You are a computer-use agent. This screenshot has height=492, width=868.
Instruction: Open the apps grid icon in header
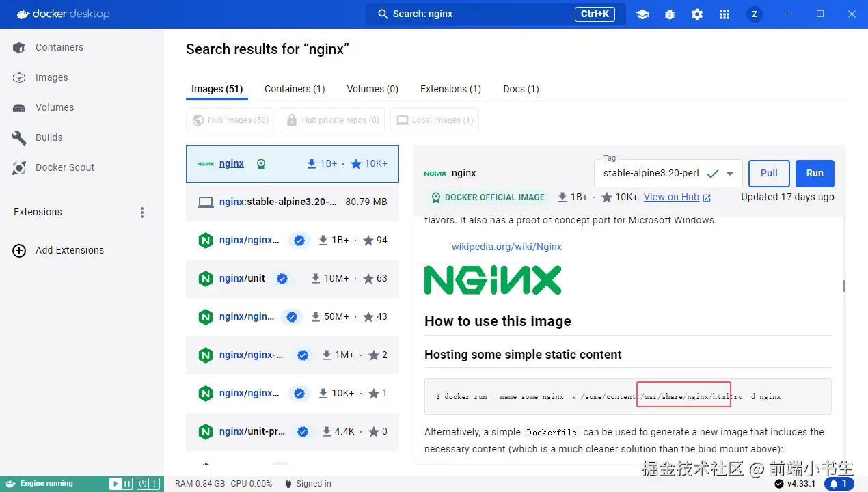pyautogui.click(x=724, y=14)
